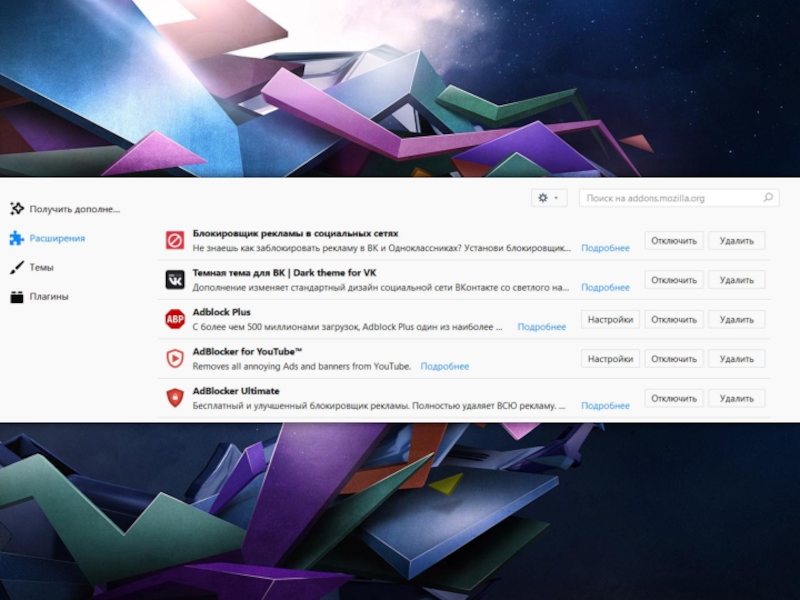Viewport: 800px width, 600px height.
Task: Disable Adblock Plus
Action: click(x=674, y=320)
